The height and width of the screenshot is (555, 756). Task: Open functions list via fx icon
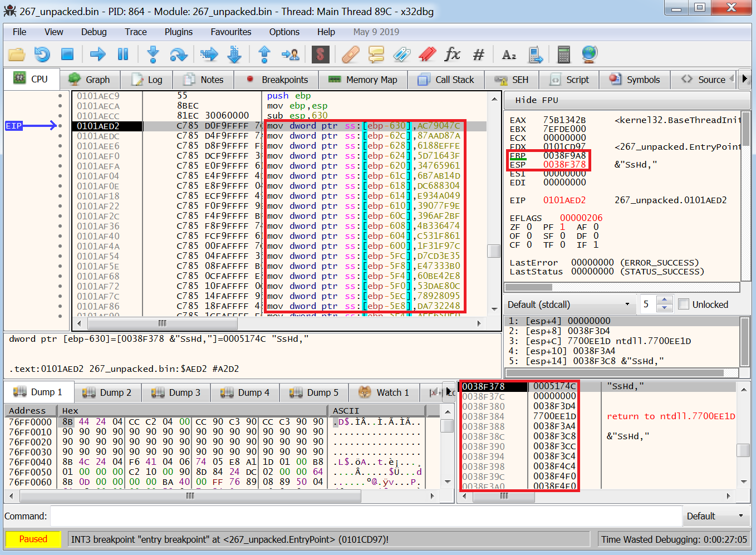pyautogui.click(x=453, y=55)
